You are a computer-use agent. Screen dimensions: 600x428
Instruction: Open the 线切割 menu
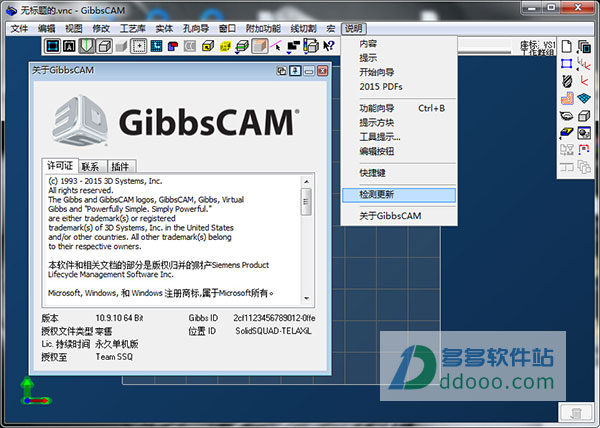[x=303, y=29]
